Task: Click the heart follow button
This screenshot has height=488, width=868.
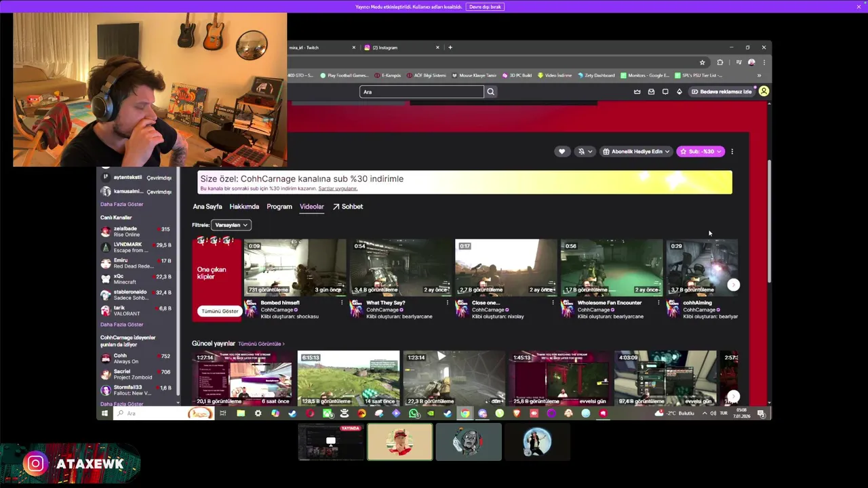Action: (561, 151)
